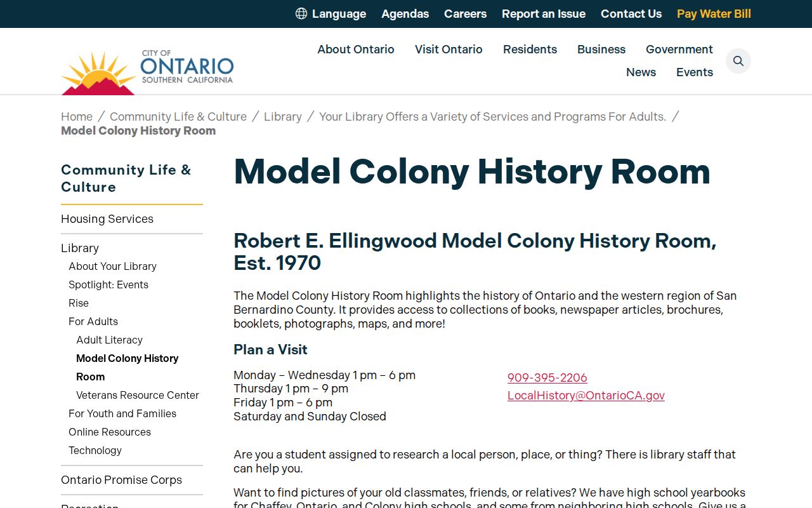Open Ontario Promise Corps
This screenshot has width=812, height=508.
coord(121,479)
